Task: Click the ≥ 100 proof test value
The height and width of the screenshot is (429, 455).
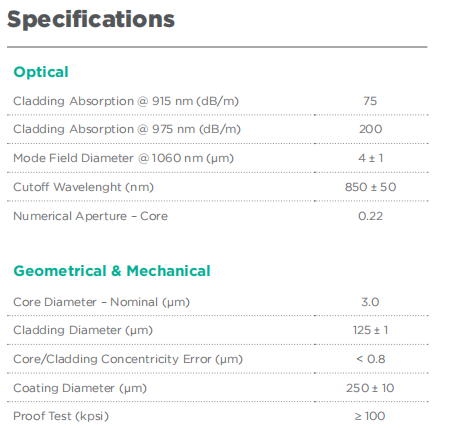Action: click(x=370, y=416)
